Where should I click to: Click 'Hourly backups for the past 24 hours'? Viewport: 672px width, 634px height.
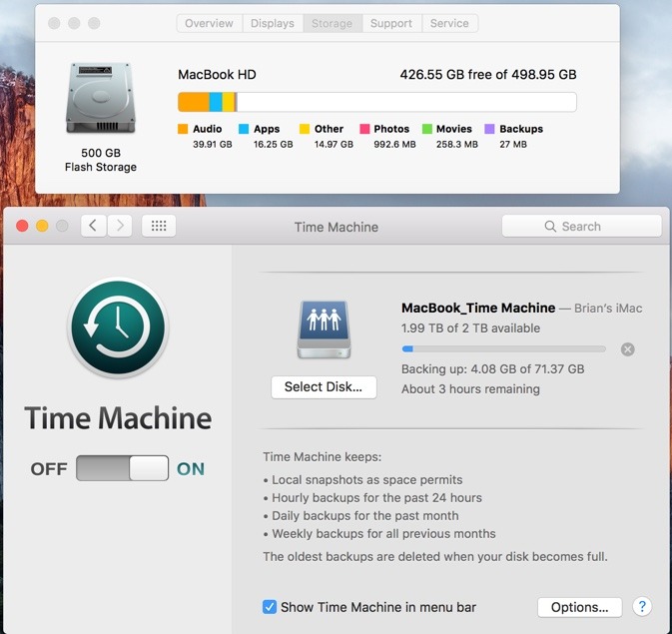(x=376, y=497)
